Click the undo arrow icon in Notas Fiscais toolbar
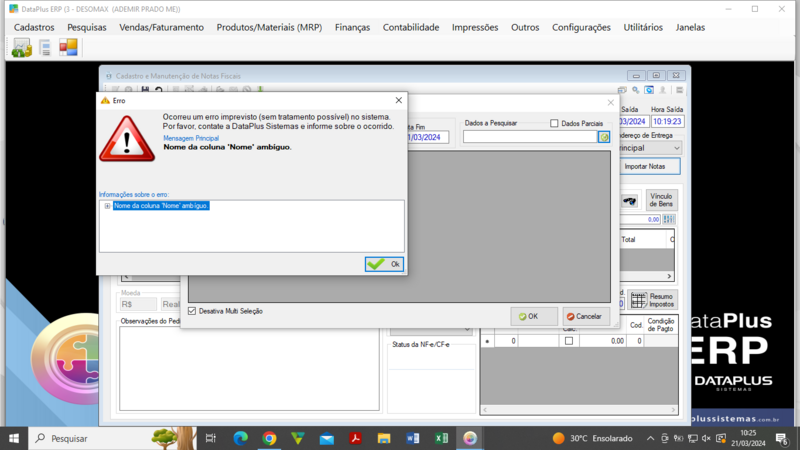Viewport: 800px width, 450px height. point(159,90)
